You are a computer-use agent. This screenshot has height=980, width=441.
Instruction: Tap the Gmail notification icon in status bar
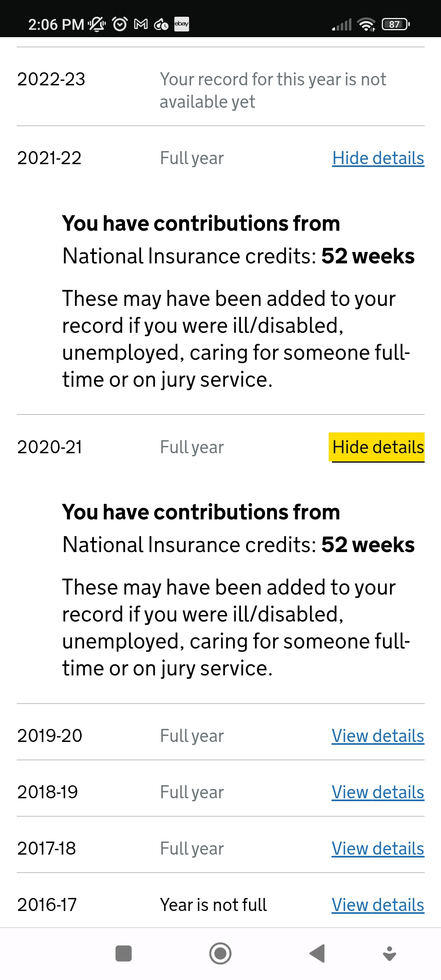[x=141, y=24]
